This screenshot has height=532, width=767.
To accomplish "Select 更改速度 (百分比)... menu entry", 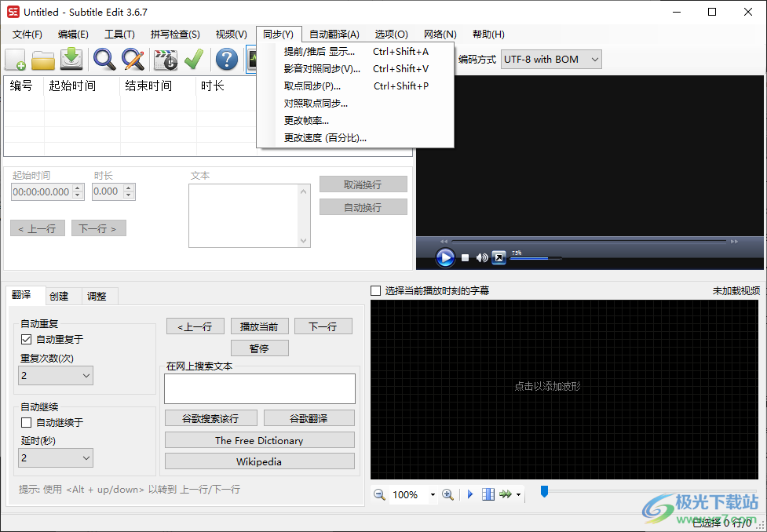I will (356, 138).
